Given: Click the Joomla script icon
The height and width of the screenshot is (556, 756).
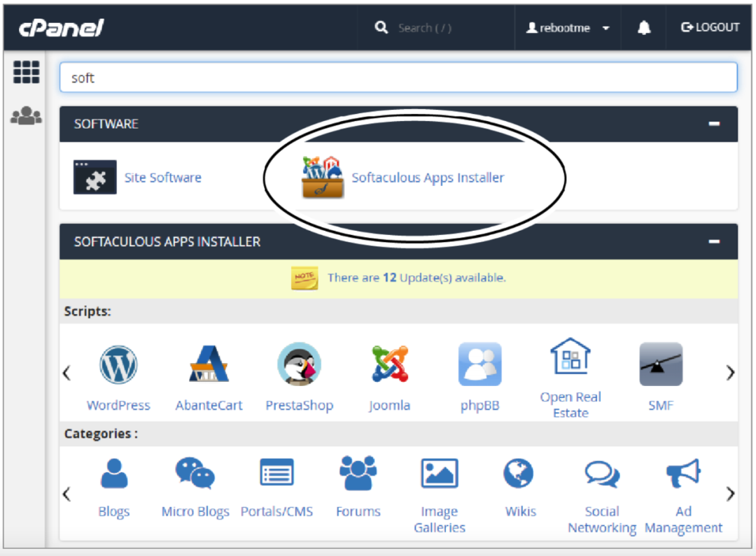Looking at the screenshot, I should pos(390,364).
